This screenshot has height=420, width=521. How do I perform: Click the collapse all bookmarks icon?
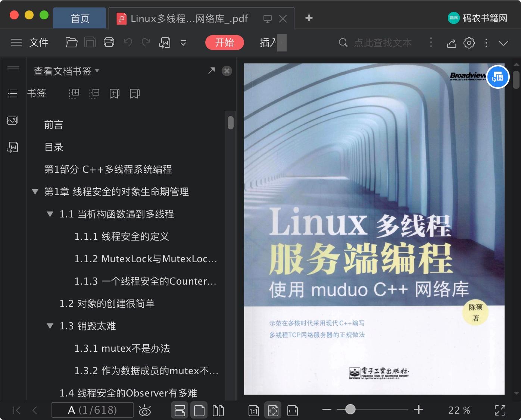pos(94,93)
